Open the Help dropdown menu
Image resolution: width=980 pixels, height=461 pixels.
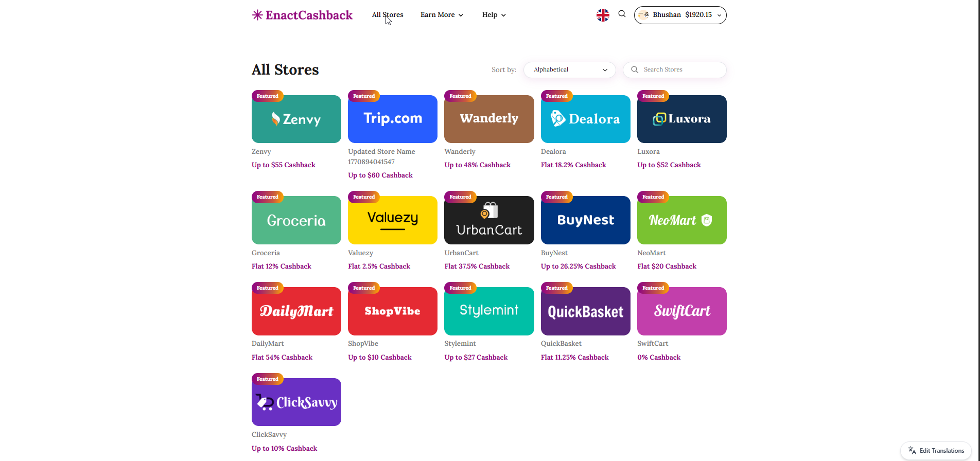494,15
